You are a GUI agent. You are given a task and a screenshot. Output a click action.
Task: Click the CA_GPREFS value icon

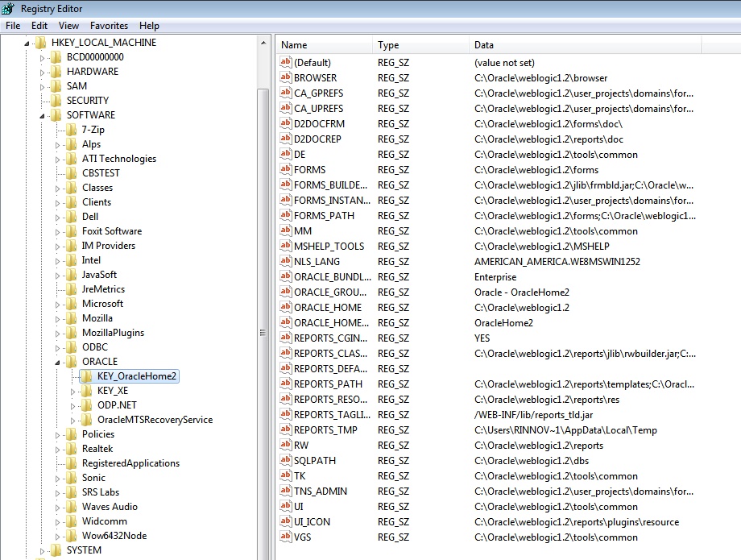click(x=285, y=93)
